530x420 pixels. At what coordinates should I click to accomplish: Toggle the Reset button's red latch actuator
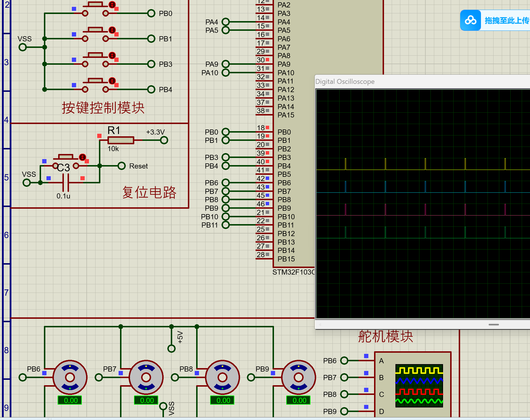click(x=82, y=157)
